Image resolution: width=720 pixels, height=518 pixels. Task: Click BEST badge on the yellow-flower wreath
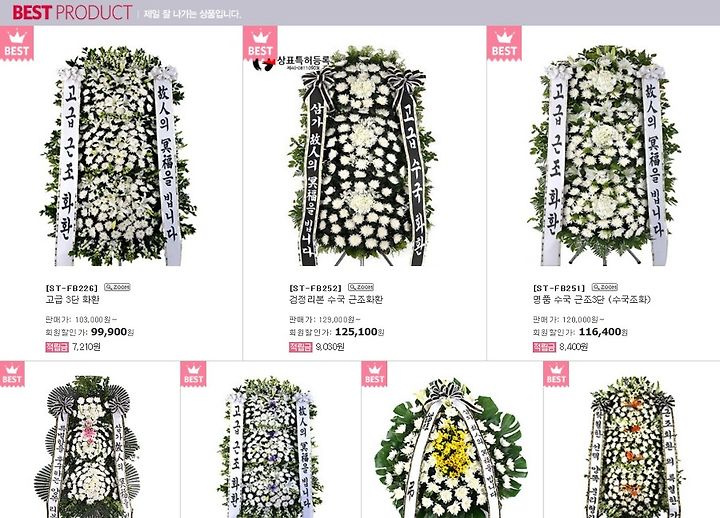tap(374, 374)
